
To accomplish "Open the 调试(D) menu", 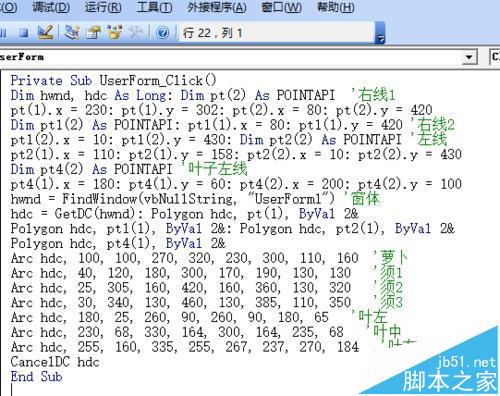I will [x=51, y=7].
